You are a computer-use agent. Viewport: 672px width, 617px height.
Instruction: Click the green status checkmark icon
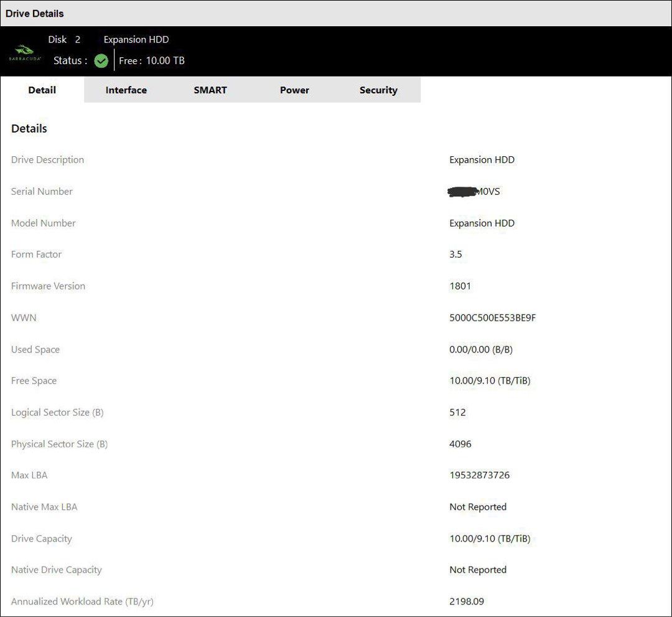click(101, 61)
